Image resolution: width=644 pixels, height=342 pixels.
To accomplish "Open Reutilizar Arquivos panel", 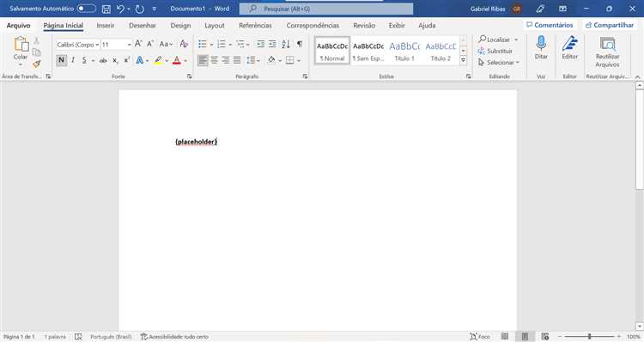I will coord(607,52).
